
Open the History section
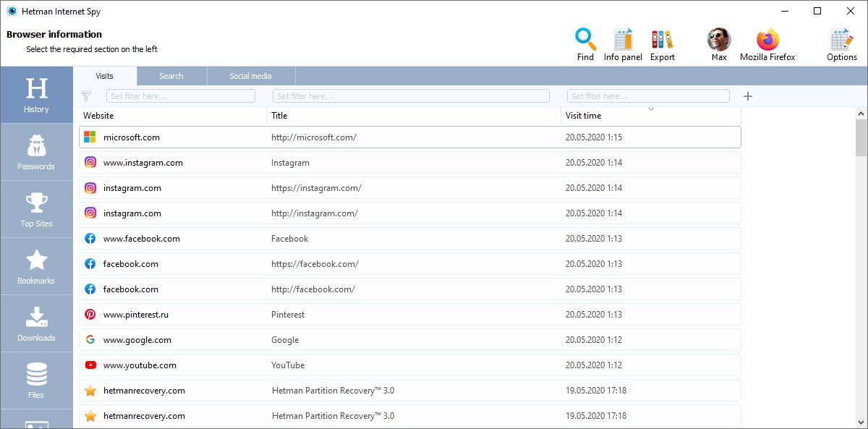(36, 95)
